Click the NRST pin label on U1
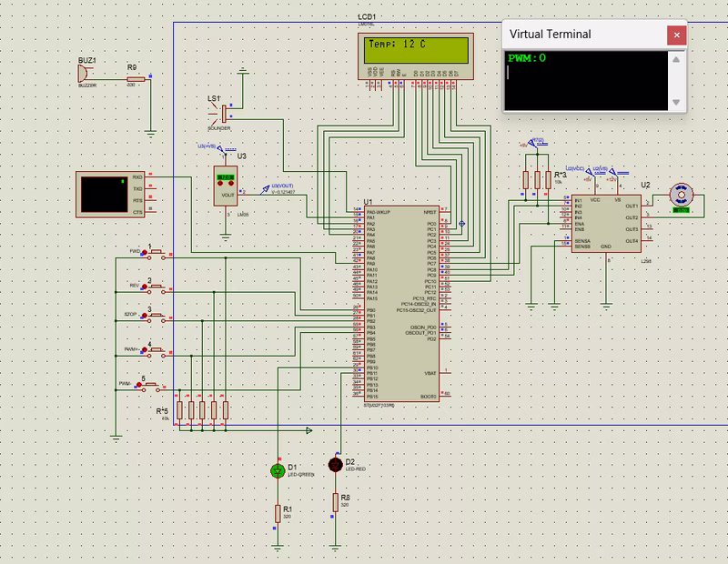Viewport: 728px width, 564px height. pyautogui.click(x=430, y=212)
